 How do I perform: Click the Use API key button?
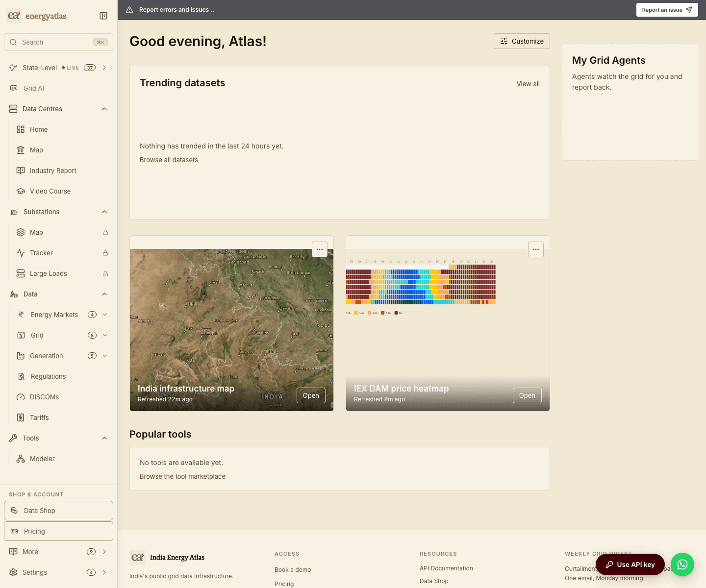click(x=630, y=564)
